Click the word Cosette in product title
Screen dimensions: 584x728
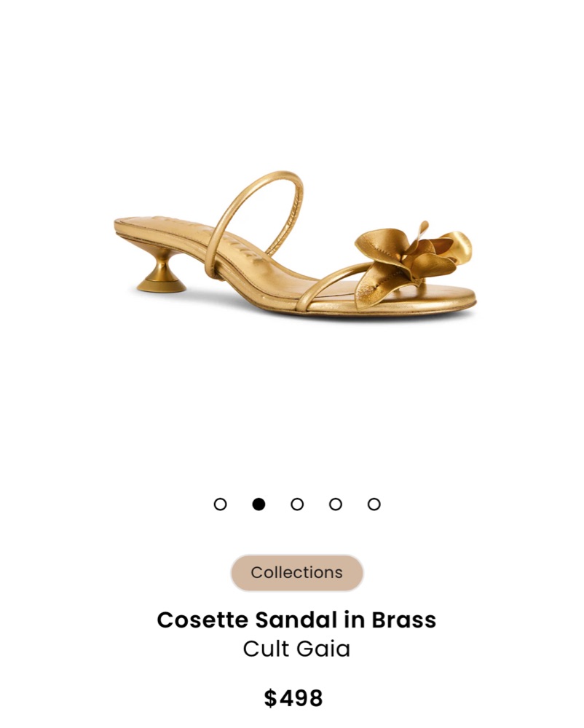coord(202,620)
